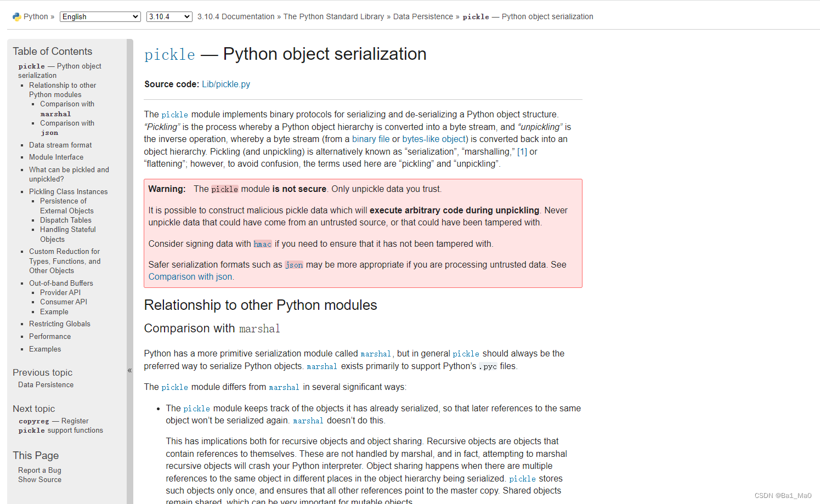
Task: Select Provider API in sidebar
Action: (x=60, y=293)
